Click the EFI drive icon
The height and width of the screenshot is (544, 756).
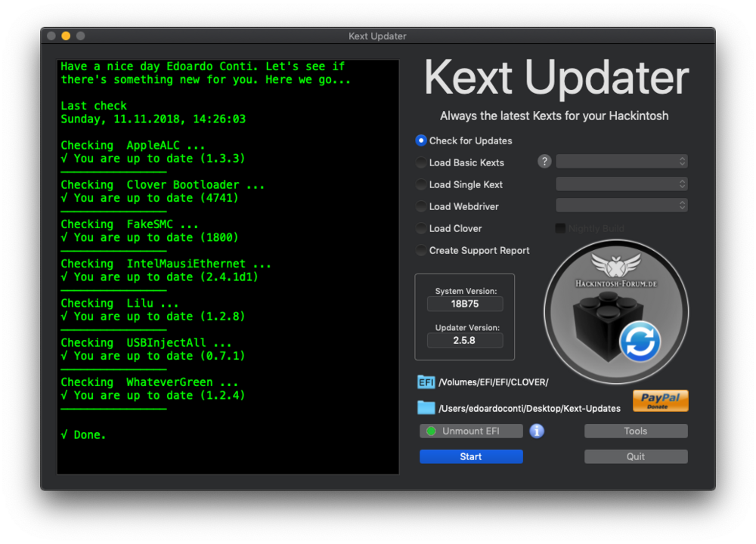(426, 382)
